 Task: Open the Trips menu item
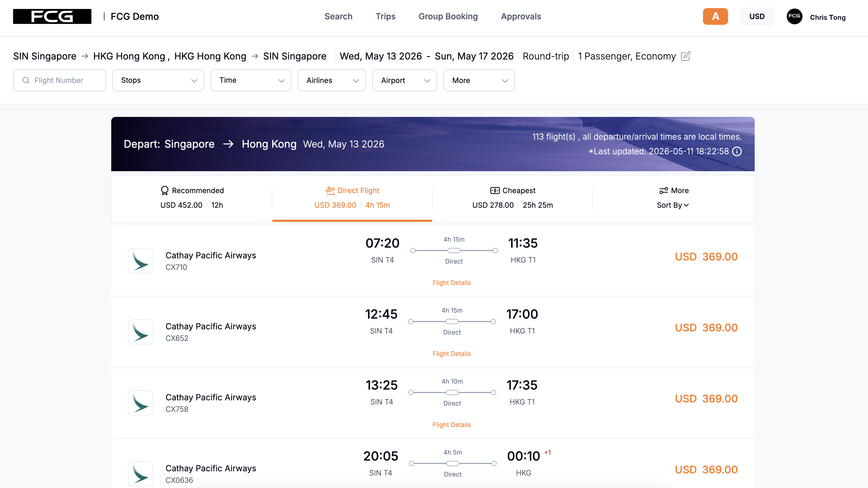tap(385, 16)
